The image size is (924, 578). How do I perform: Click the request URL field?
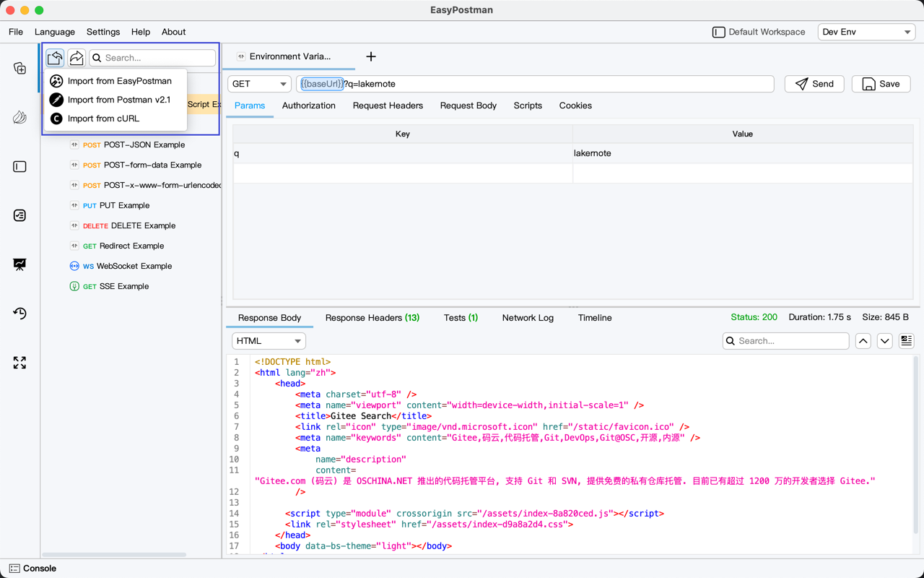click(x=535, y=84)
